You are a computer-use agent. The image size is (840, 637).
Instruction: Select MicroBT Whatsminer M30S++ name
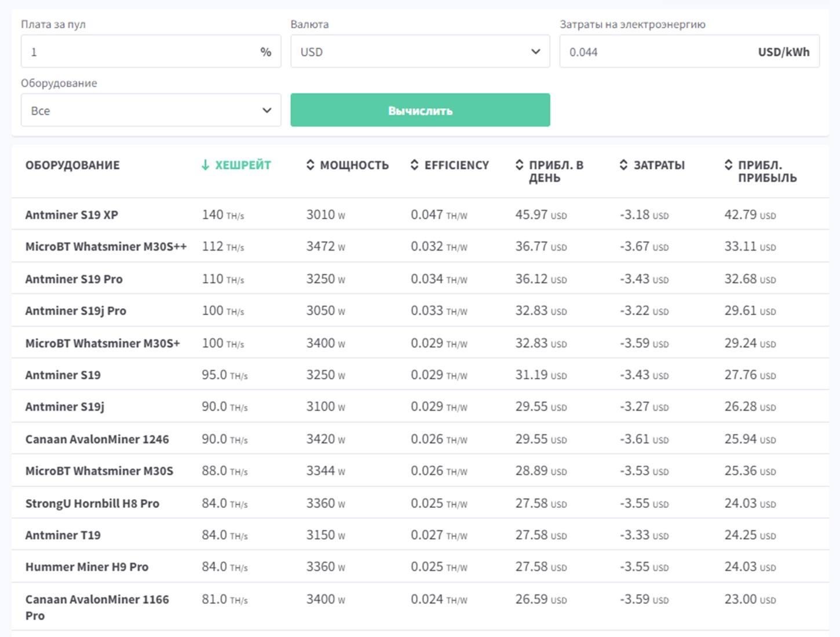point(106,247)
